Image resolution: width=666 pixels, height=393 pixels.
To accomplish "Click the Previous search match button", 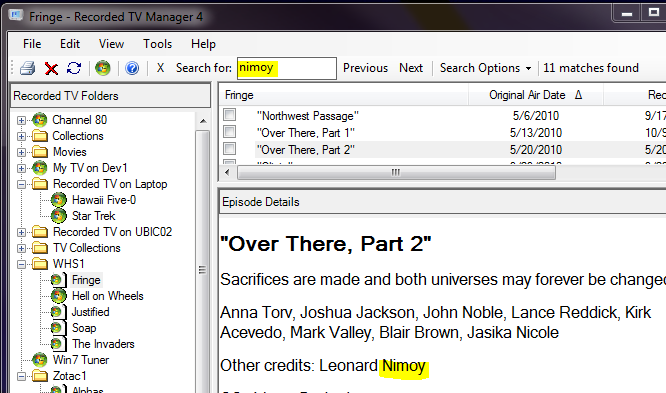I will coord(365,68).
